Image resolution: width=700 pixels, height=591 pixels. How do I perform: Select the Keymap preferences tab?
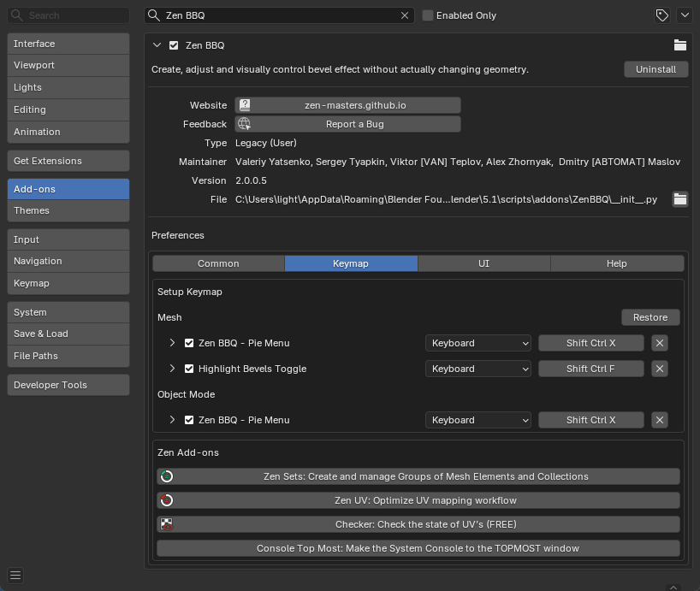click(351, 263)
